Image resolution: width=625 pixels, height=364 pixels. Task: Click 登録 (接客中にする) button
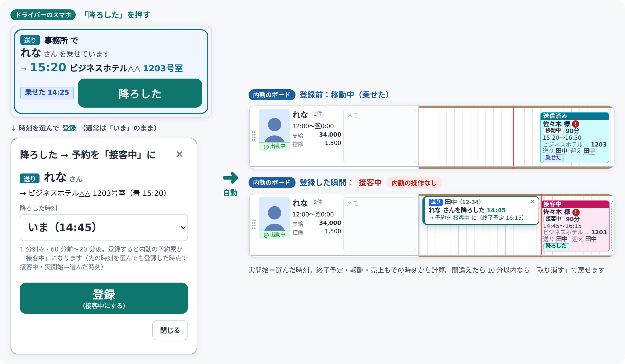(104, 298)
